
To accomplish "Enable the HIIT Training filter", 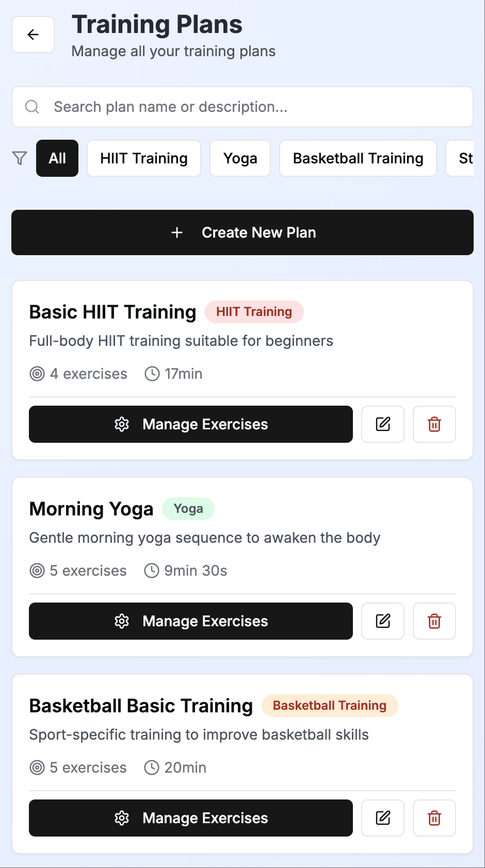I will tap(144, 158).
